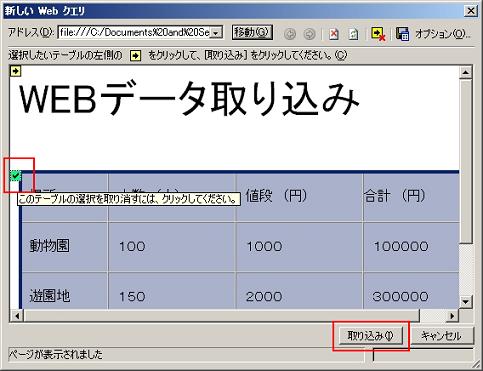This screenshot has height=371, width=483.
Task: Open the オプション (Options) dialog
Action: (443, 34)
